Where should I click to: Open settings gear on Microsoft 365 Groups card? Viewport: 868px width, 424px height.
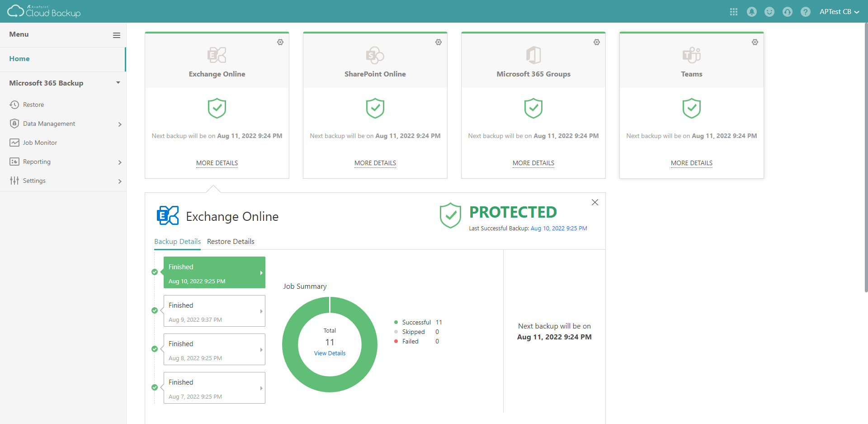[597, 42]
